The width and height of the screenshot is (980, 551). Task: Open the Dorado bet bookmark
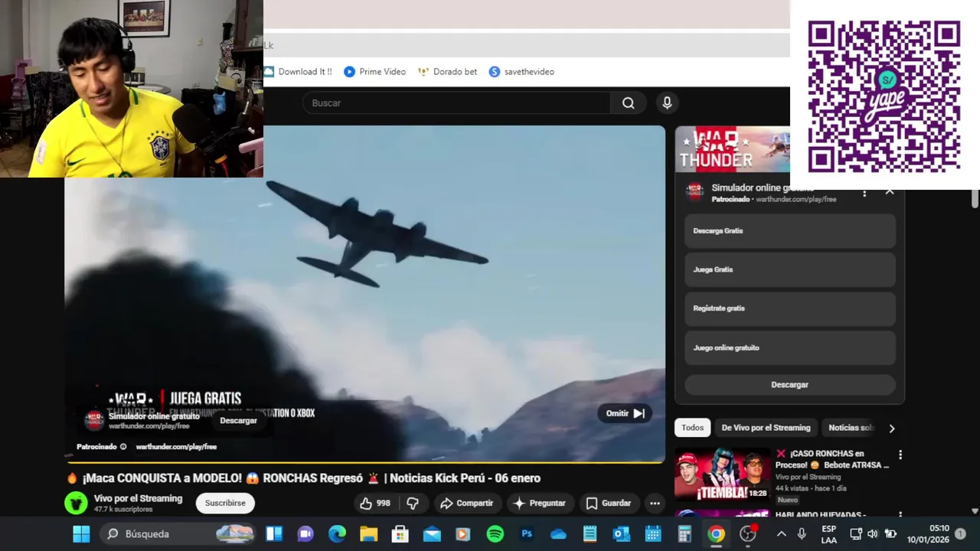(x=447, y=72)
